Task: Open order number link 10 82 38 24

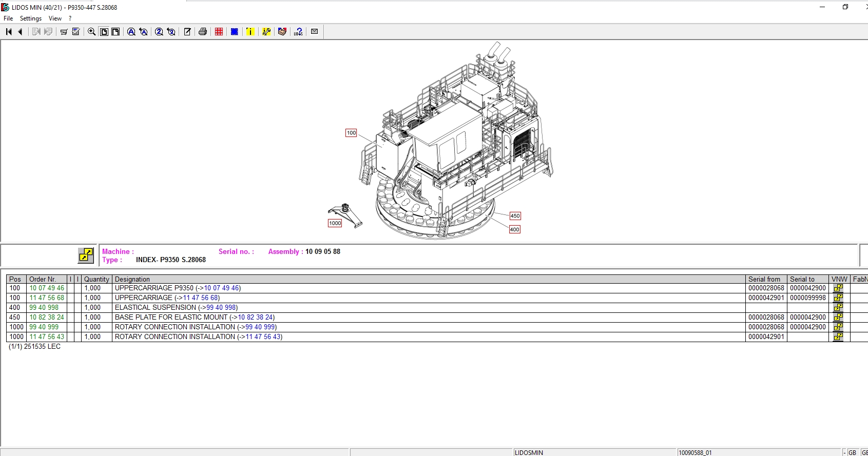Action: (47, 318)
